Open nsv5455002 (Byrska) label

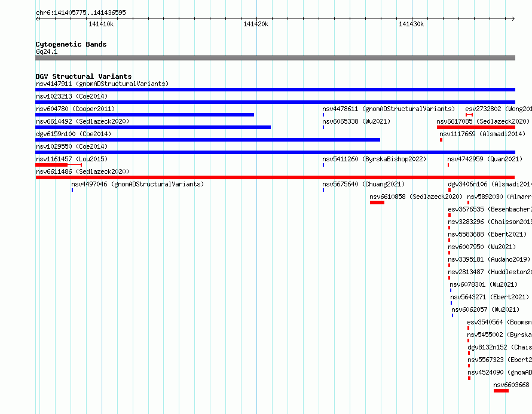tap(499, 335)
